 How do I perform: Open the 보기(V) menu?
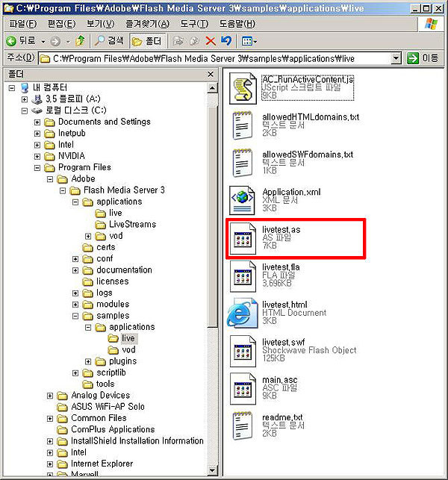(101, 24)
